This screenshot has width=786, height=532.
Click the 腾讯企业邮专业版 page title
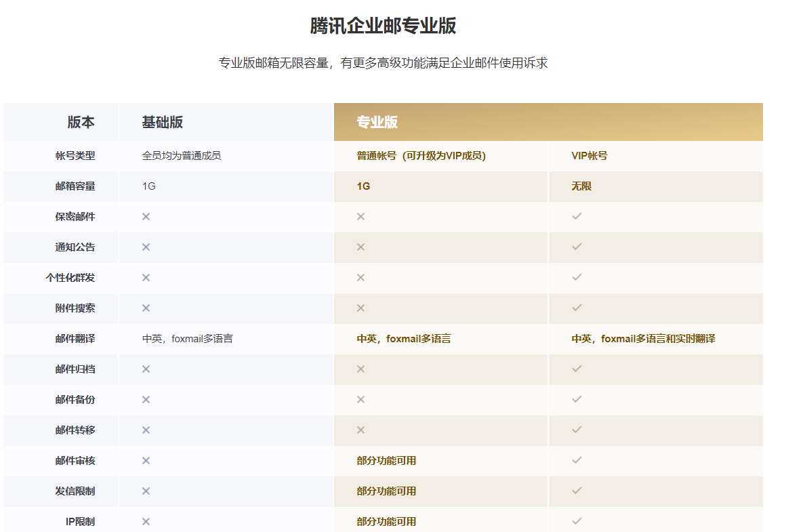(x=383, y=26)
